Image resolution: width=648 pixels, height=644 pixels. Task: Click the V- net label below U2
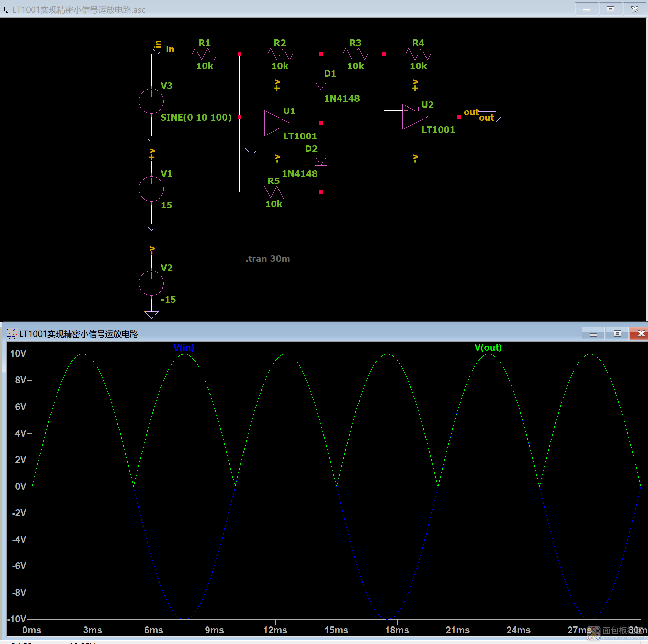(x=415, y=158)
